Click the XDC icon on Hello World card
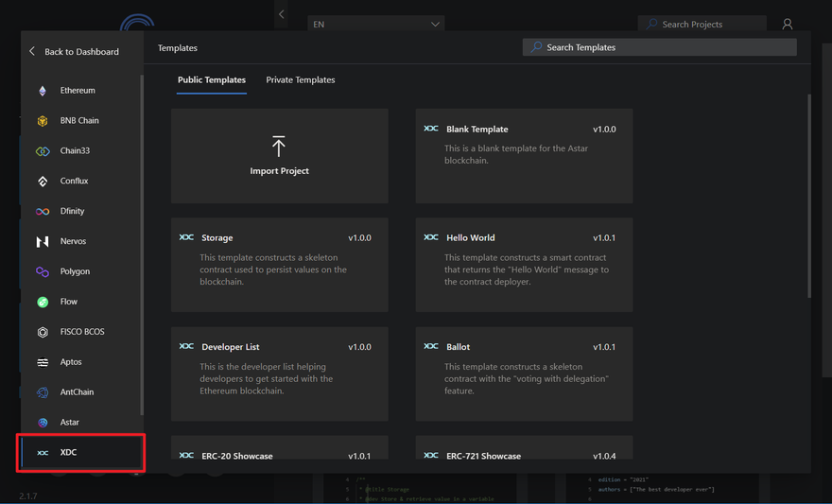832x504 pixels. (431, 237)
